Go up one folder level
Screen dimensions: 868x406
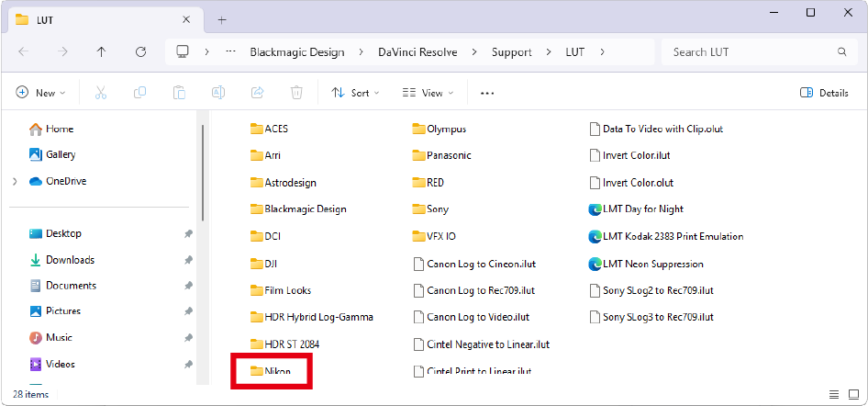(x=101, y=52)
